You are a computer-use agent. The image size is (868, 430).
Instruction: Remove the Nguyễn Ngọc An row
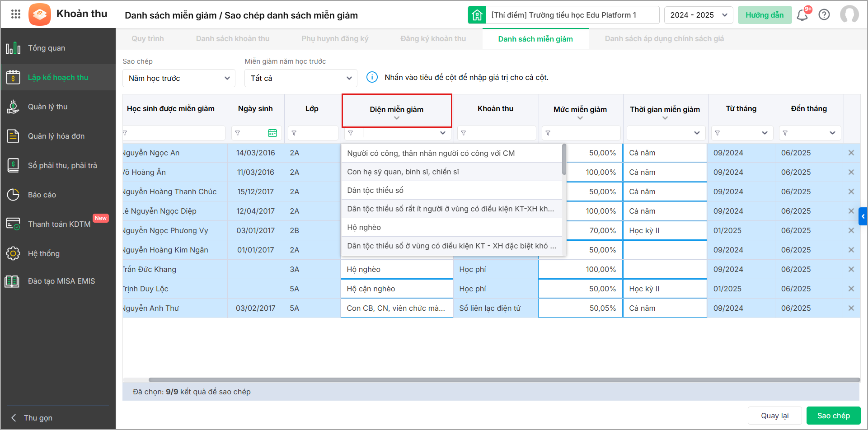851,153
